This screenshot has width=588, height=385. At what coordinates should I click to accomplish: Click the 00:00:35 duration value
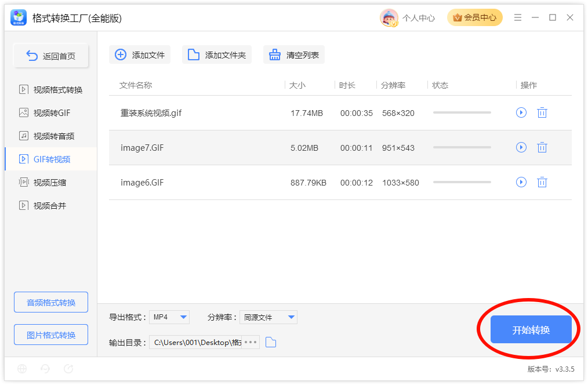[356, 113]
